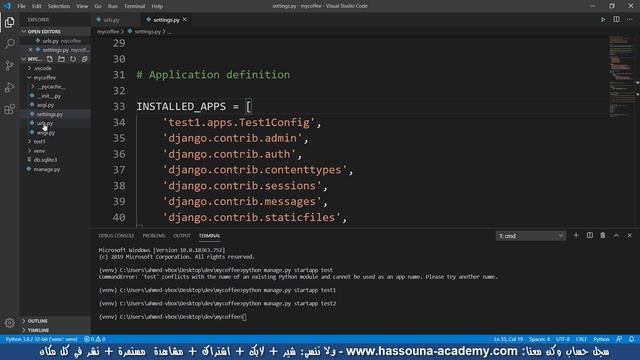This screenshot has width=640, height=360.
Task: Expand the .vscode folder
Action: 40,68
